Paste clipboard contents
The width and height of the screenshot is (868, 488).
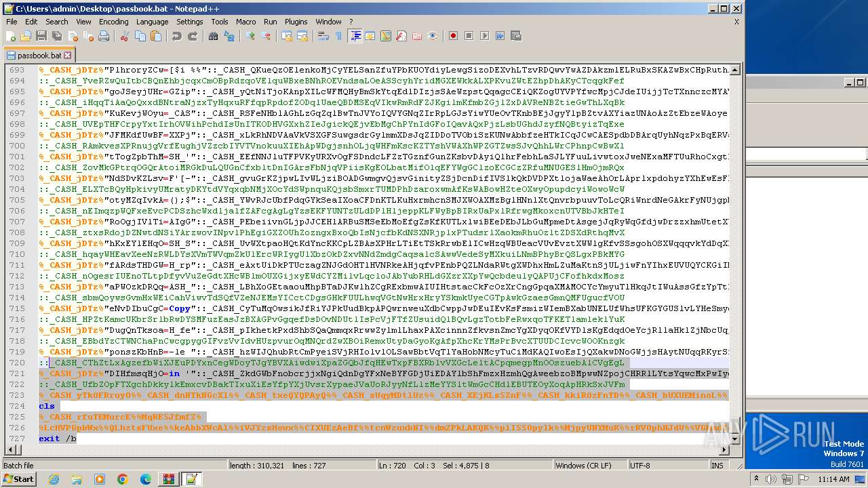[156, 36]
